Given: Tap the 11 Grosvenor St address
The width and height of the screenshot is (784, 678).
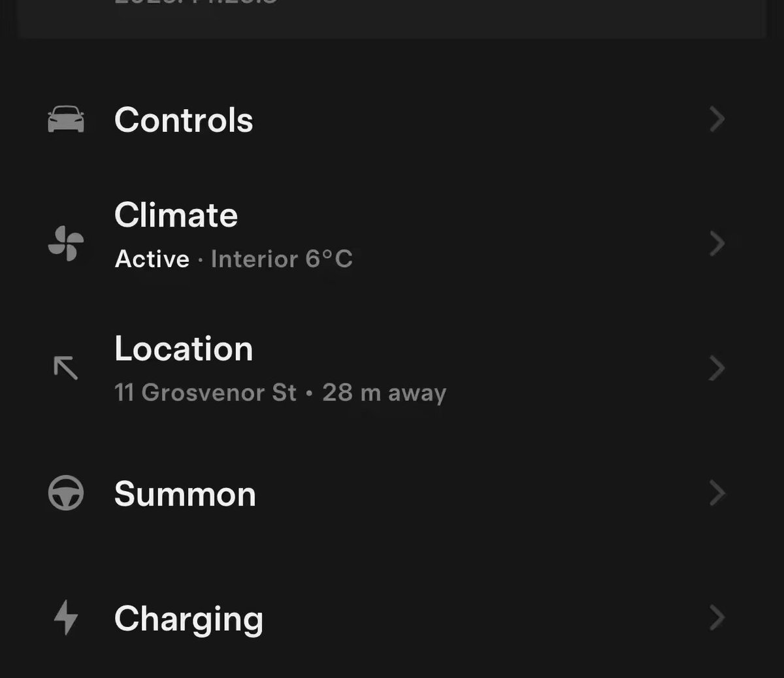Looking at the screenshot, I should pyautogui.click(x=205, y=393).
